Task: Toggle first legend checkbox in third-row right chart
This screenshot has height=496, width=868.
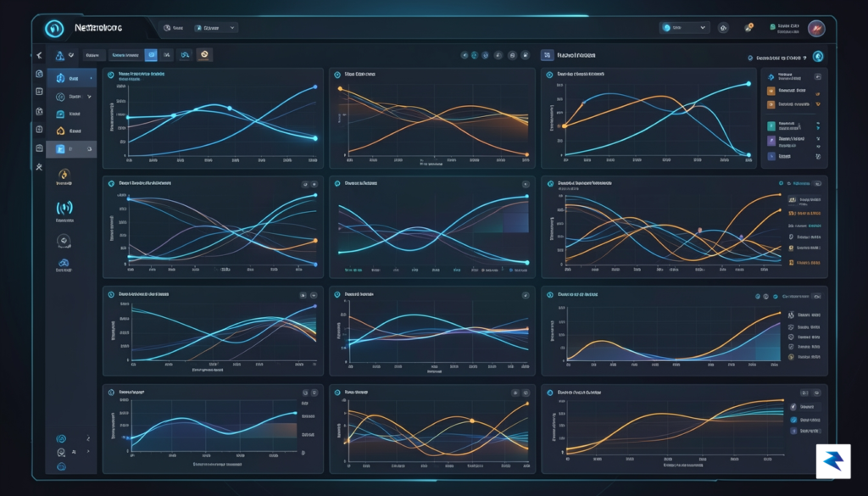Action: [x=791, y=315]
